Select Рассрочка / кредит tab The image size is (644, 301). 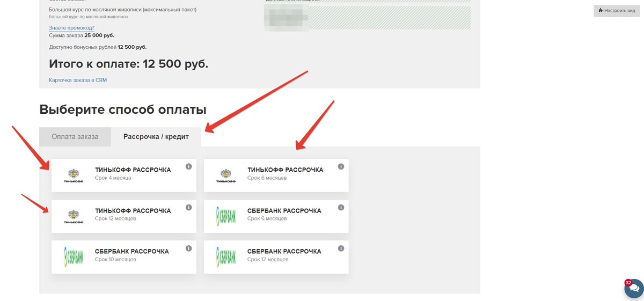(x=156, y=137)
